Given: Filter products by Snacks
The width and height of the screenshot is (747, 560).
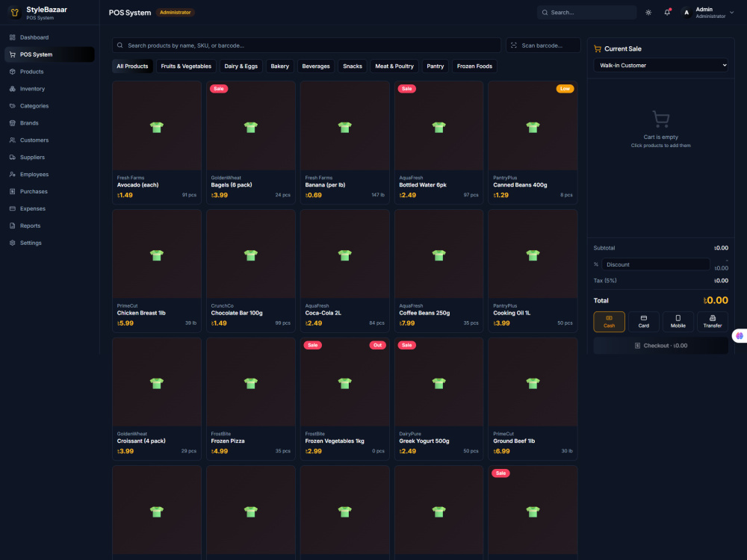Looking at the screenshot, I should tap(353, 66).
